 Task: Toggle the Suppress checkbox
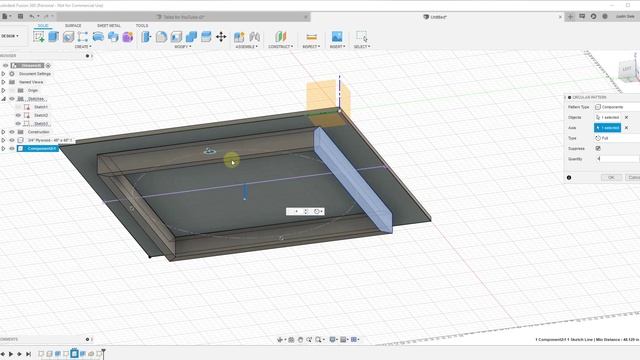pos(598,149)
